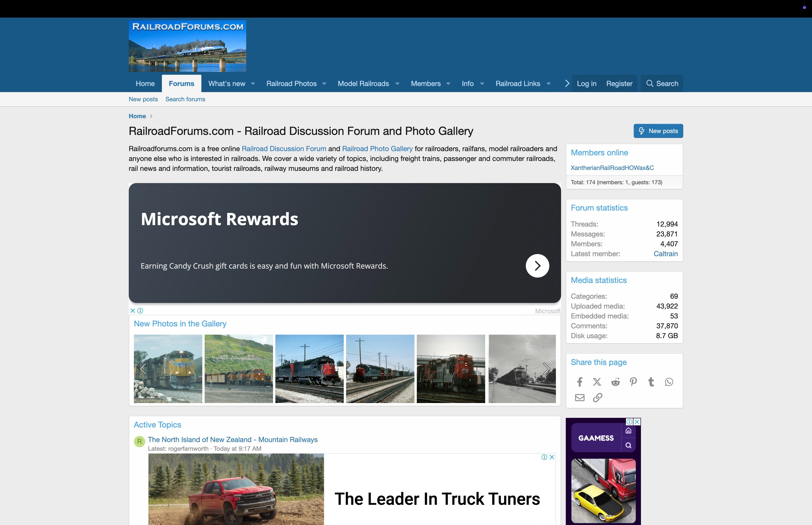Click the Log in button
812x525 pixels.
pyautogui.click(x=587, y=83)
